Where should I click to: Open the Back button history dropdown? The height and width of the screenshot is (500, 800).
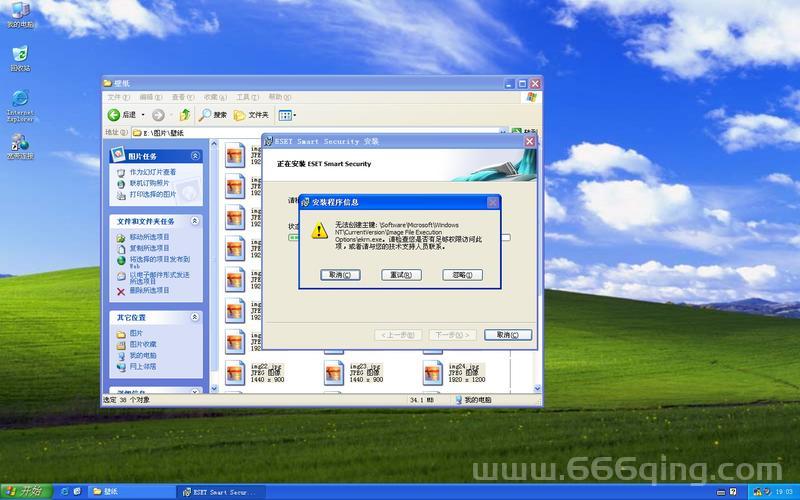coord(143,115)
